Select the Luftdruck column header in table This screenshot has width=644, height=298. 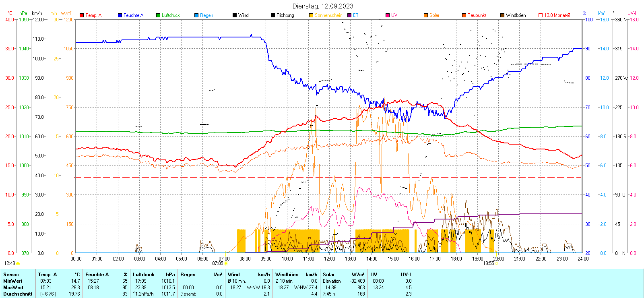pos(144,275)
